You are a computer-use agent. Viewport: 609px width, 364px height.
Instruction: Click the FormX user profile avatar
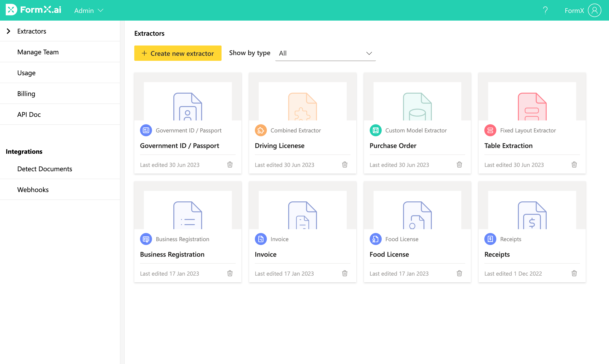click(594, 10)
